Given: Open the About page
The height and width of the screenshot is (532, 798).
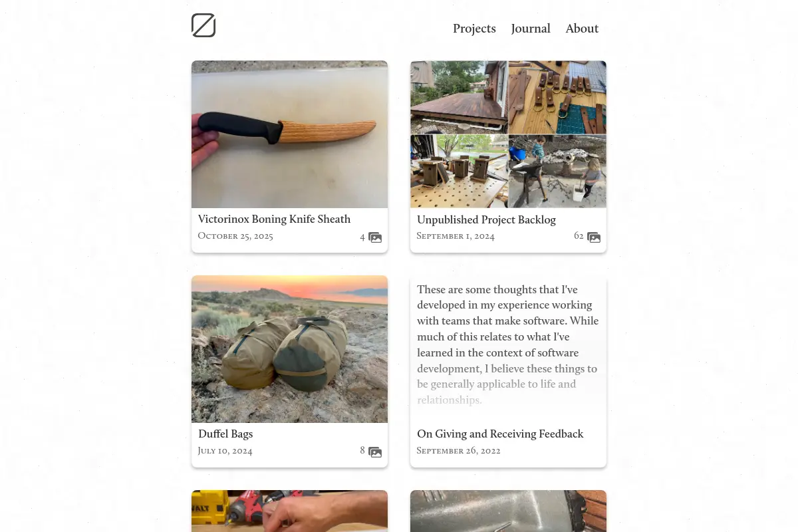Looking at the screenshot, I should point(582,29).
